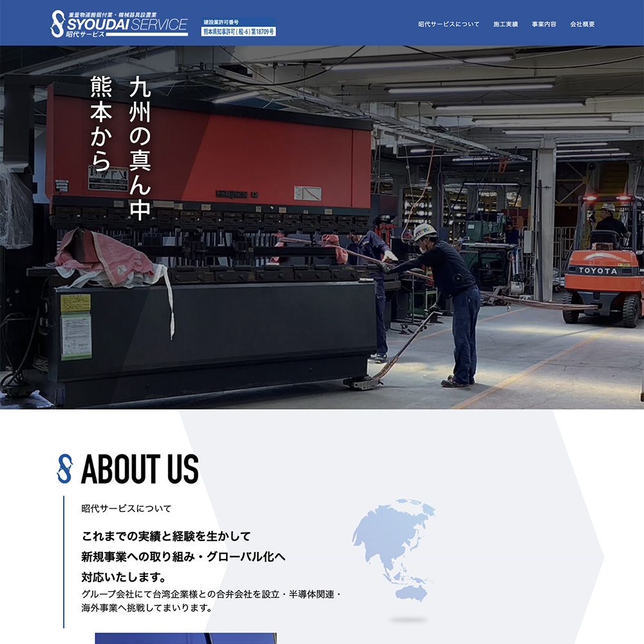Screen dimensions: 644x644
Task: Open the 会社概要 navigation link
Action: point(582,24)
